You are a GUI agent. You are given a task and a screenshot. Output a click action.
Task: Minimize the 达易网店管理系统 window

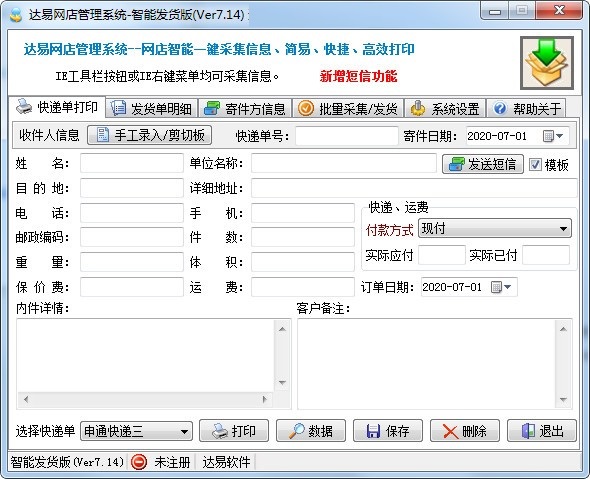click(x=494, y=11)
